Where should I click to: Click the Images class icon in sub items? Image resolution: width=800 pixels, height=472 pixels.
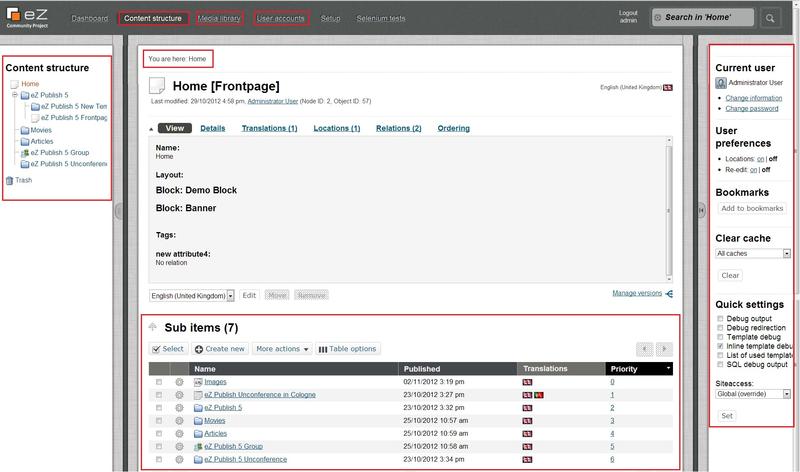coord(198,382)
